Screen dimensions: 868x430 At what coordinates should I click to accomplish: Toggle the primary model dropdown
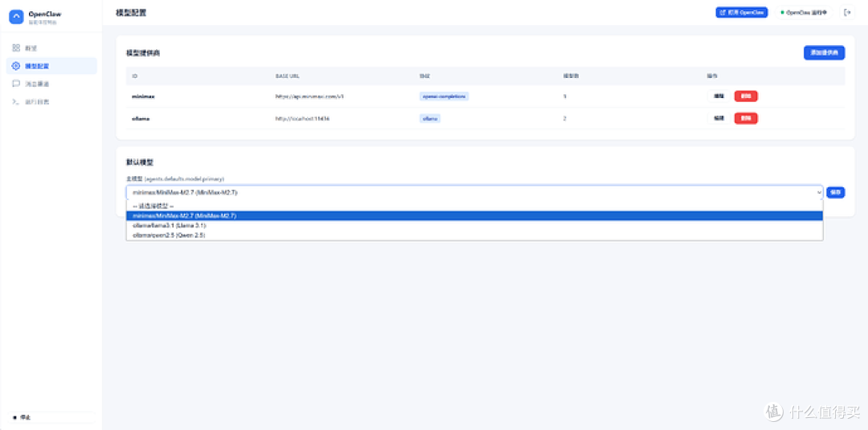[474, 192]
